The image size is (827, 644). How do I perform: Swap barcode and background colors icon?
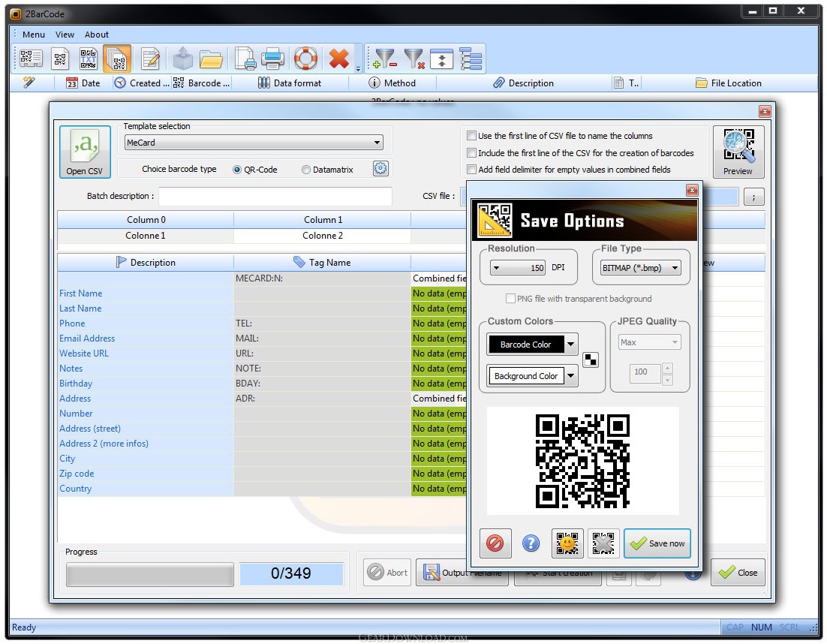click(x=590, y=360)
